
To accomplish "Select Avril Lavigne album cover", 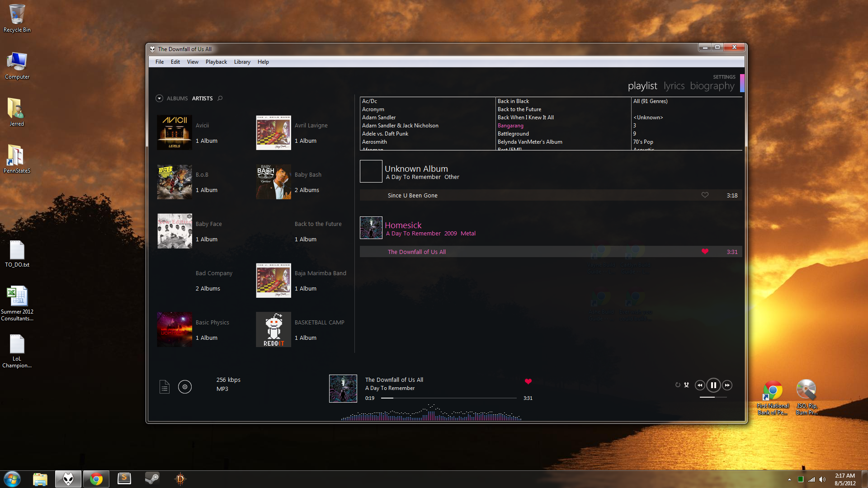I will pos(274,132).
